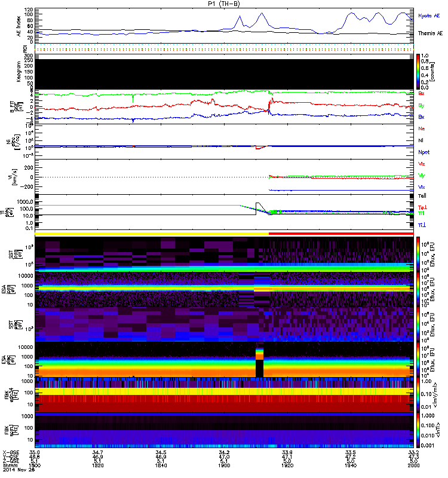The height and width of the screenshot is (478, 448).
Task: Click the 1800 time tick label
Action: coord(35,465)
